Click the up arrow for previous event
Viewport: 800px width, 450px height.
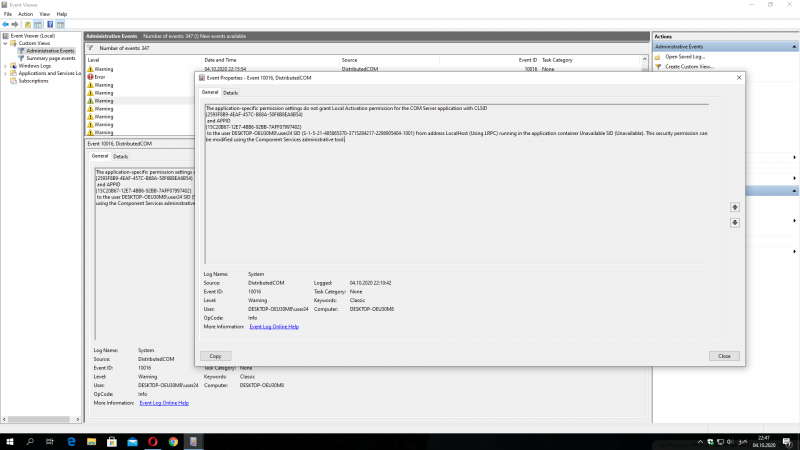click(735, 207)
